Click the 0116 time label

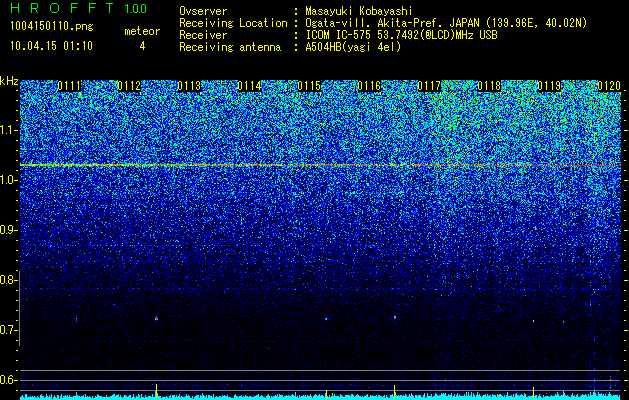click(369, 86)
